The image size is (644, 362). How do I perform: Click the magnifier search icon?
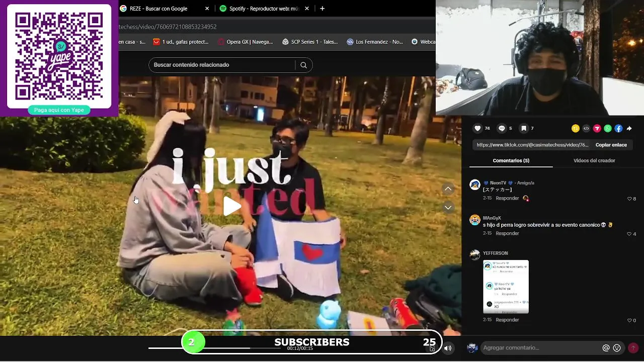tap(303, 65)
